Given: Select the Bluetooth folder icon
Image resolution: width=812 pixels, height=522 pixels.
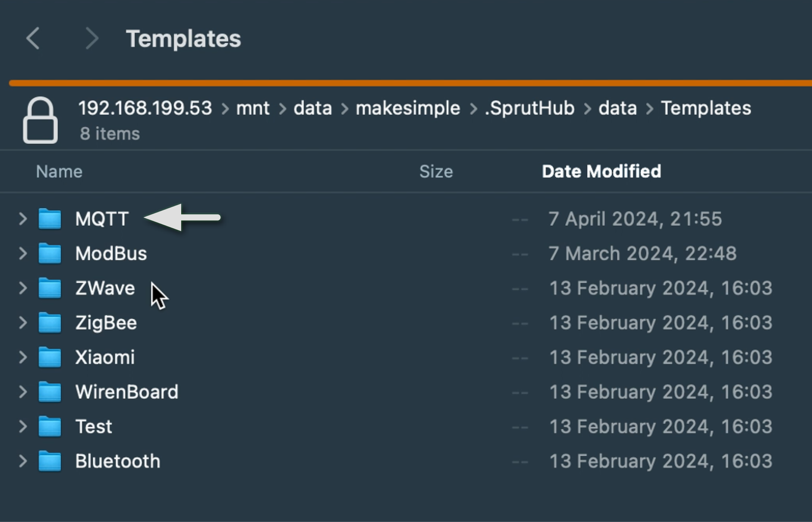Looking at the screenshot, I should pos(50,462).
